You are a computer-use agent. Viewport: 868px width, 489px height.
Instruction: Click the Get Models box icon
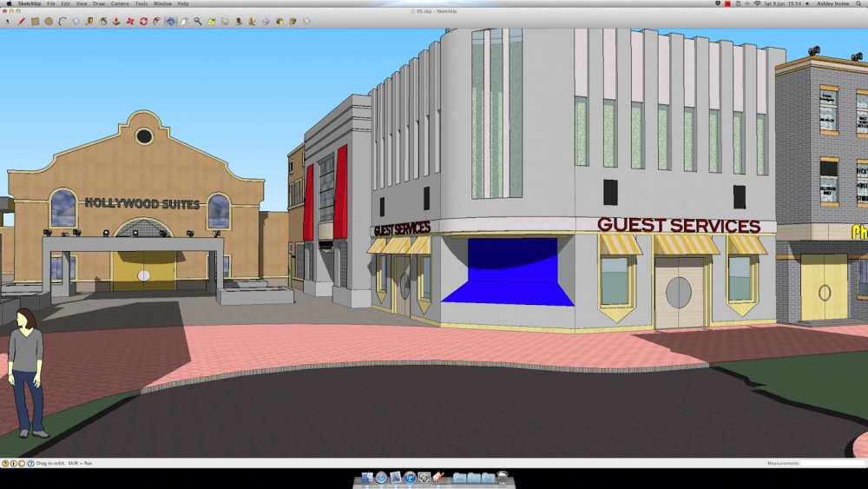pos(279,22)
